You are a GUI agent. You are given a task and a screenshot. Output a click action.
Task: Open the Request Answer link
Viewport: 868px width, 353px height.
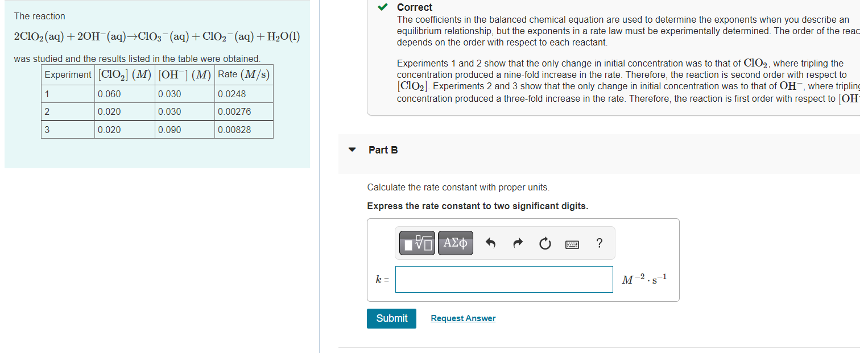(462, 318)
